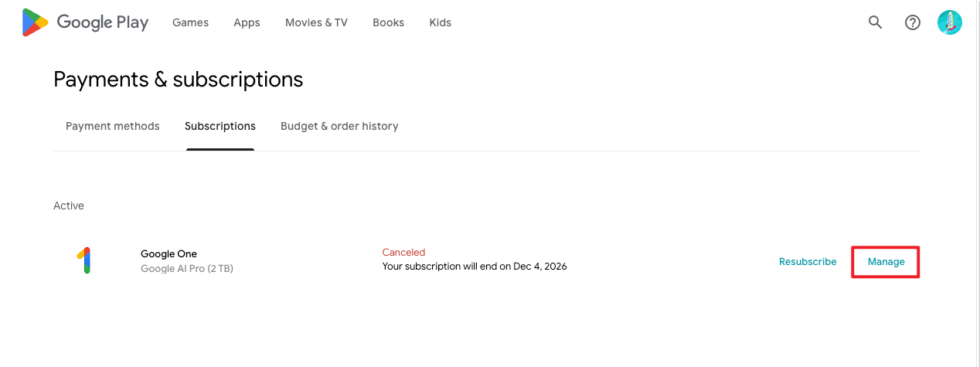Go to the Games section
980x367 pixels.
[190, 22]
